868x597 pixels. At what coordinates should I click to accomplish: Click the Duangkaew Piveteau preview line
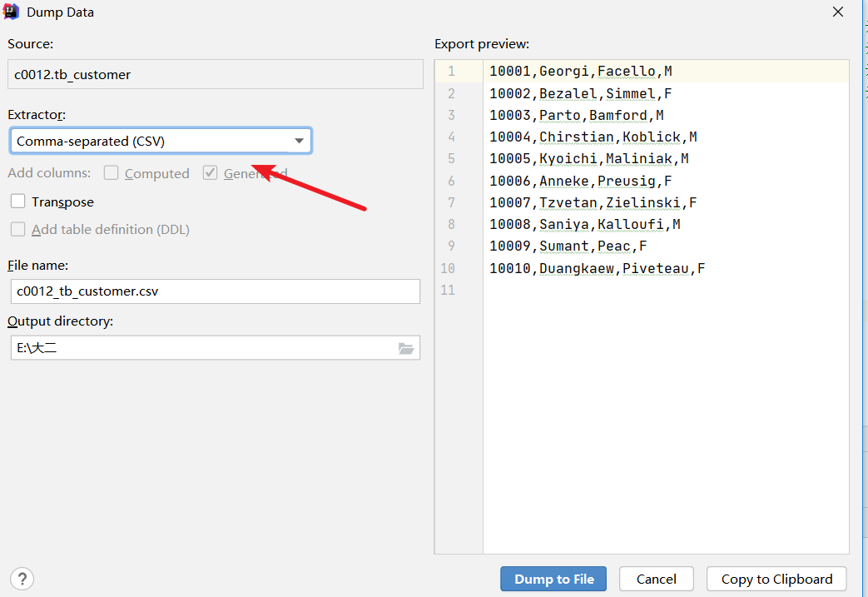click(x=597, y=268)
